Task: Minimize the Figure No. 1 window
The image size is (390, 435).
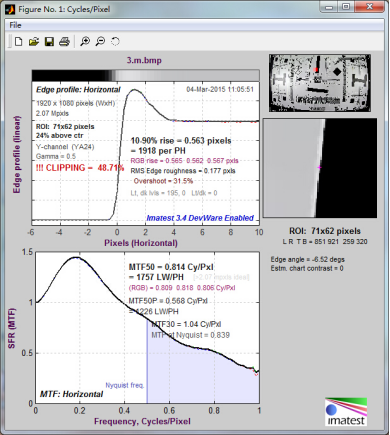Action: 329,6
